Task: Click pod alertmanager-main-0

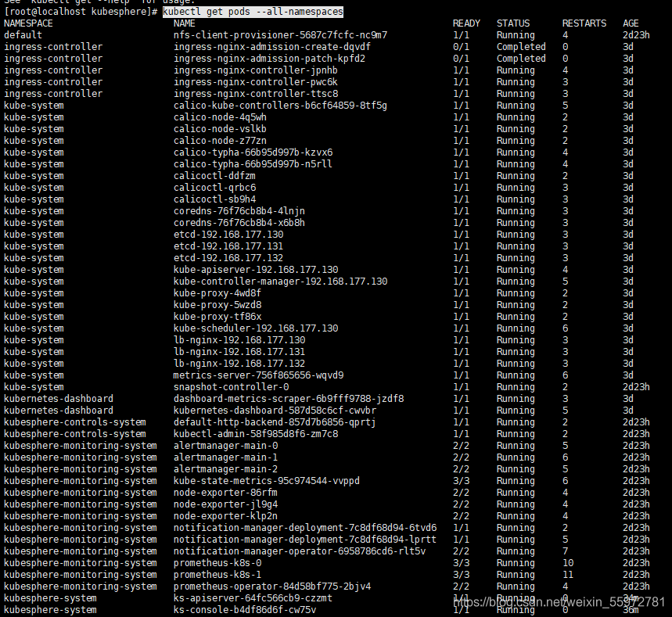Action: (x=225, y=446)
